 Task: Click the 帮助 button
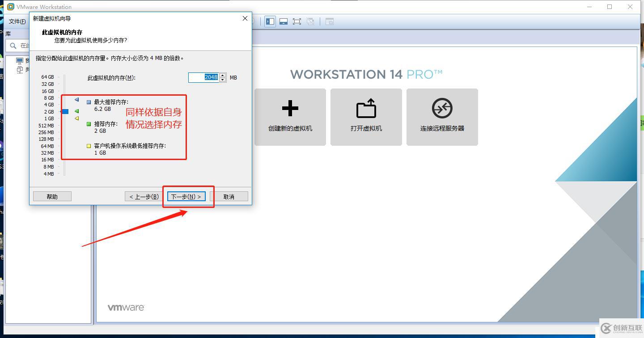click(52, 196)
